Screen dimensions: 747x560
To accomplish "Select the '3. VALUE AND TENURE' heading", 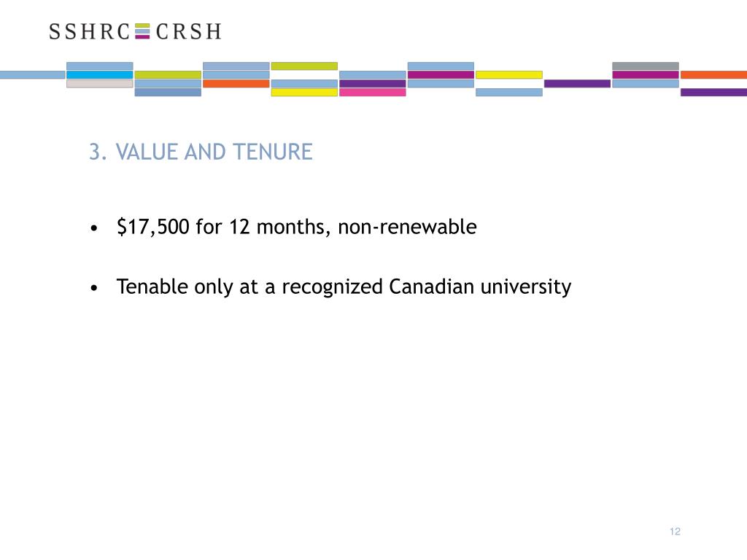I will [x=201, y=152].
